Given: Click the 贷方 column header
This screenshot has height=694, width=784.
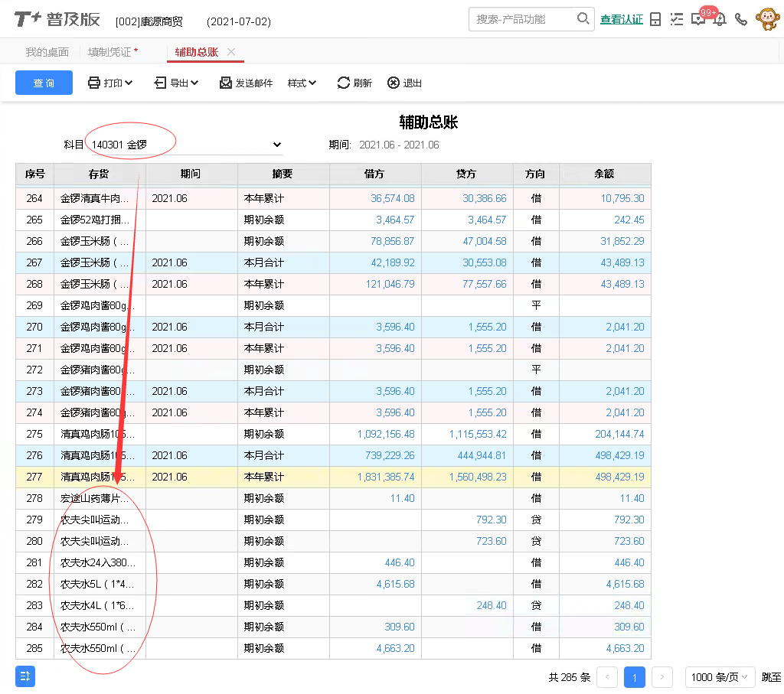Looking at the screenshot, I should [x=468, y=174].
